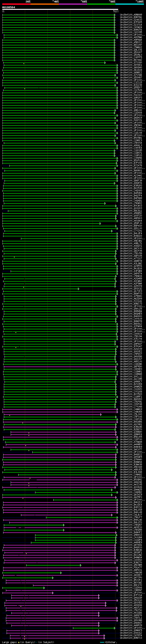Select the UniRef100_A7STW4 label

point(131,75)
